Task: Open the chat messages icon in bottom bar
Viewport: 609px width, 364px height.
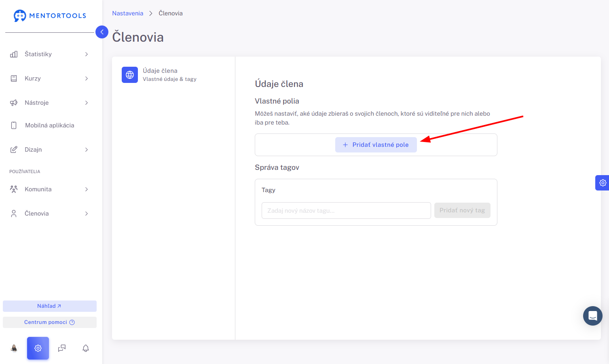Action: tap(62, 348)
